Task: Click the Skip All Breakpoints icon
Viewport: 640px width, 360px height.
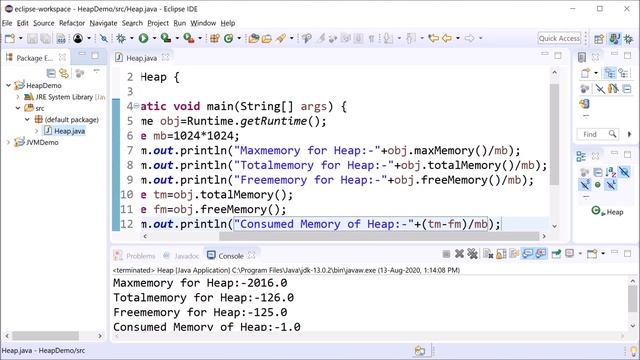Action: tap(104, 38)
